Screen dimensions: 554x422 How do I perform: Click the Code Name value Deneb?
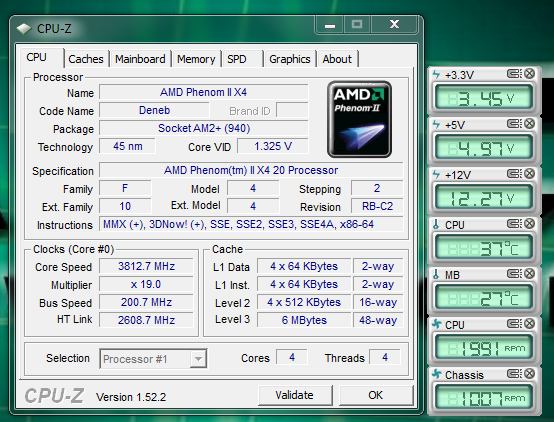click(154, 110)
